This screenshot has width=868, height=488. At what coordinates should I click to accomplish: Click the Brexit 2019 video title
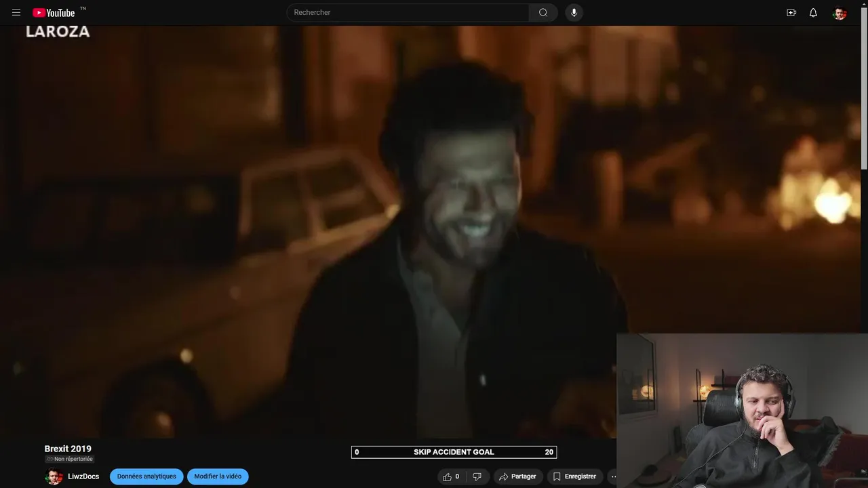[x=68, y=449]
